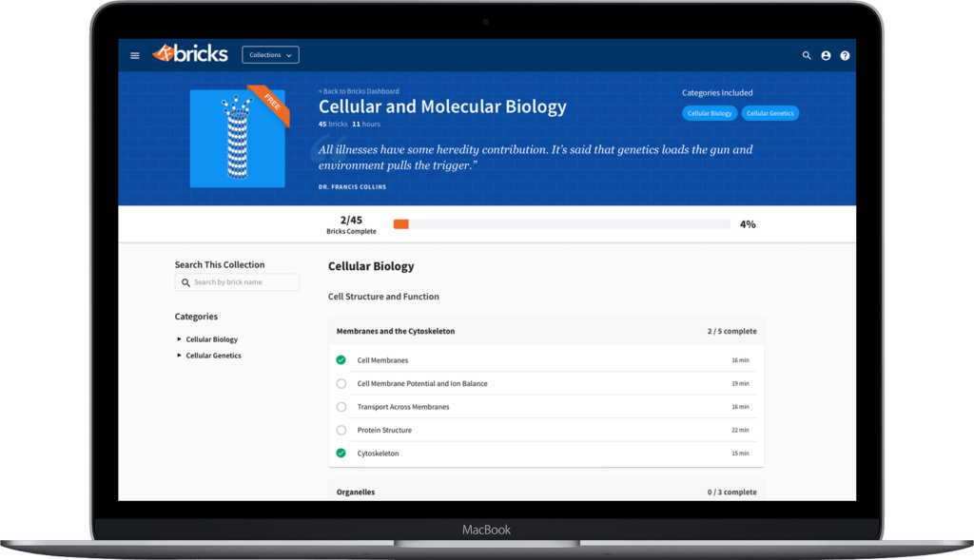Select the Cellular Biology category pill
This screenshot has height=560, width=974.
coord(710,113)
